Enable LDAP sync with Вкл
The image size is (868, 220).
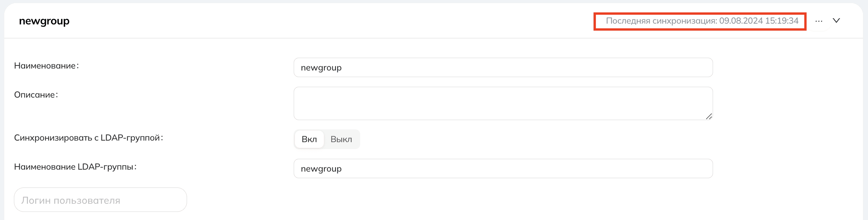309,139
